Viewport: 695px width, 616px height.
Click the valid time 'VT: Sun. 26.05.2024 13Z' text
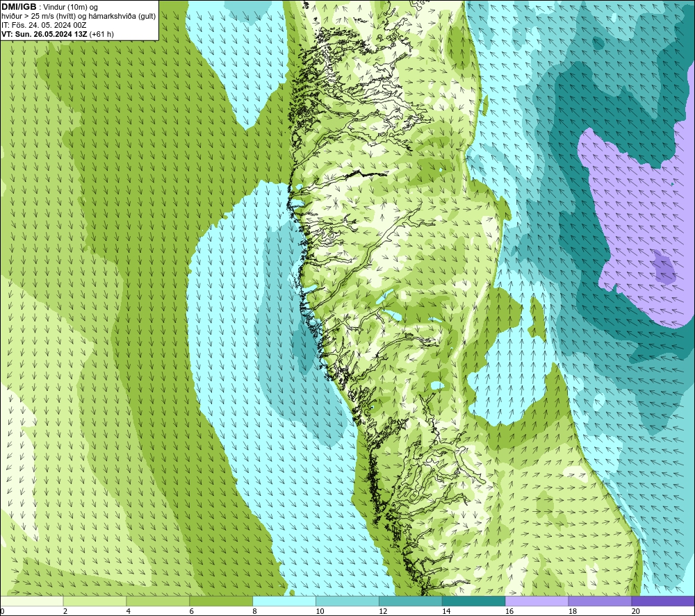[44, 34]
